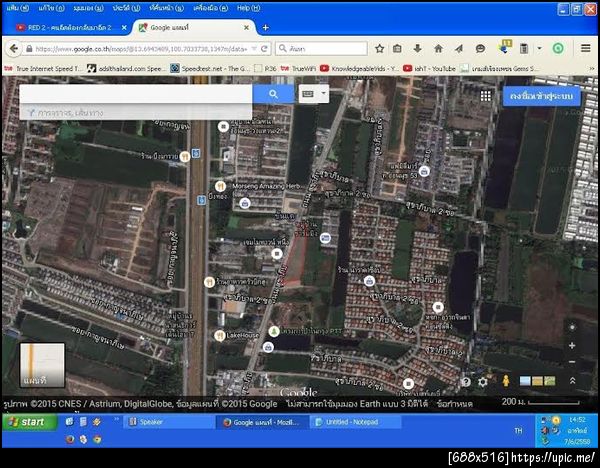Open True Internet Speed Test bookmark
This screenshot has width=600, height=468.
pos(44,68)
